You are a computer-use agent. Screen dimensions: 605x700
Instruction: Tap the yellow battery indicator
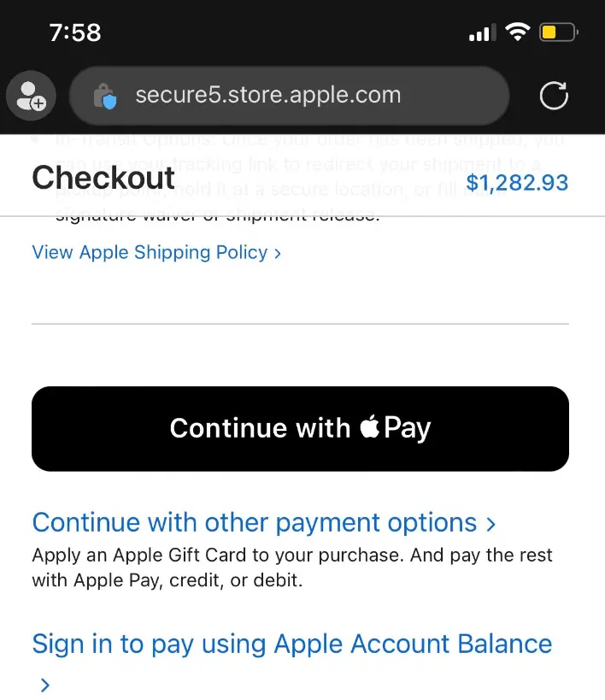pos(558,33)
